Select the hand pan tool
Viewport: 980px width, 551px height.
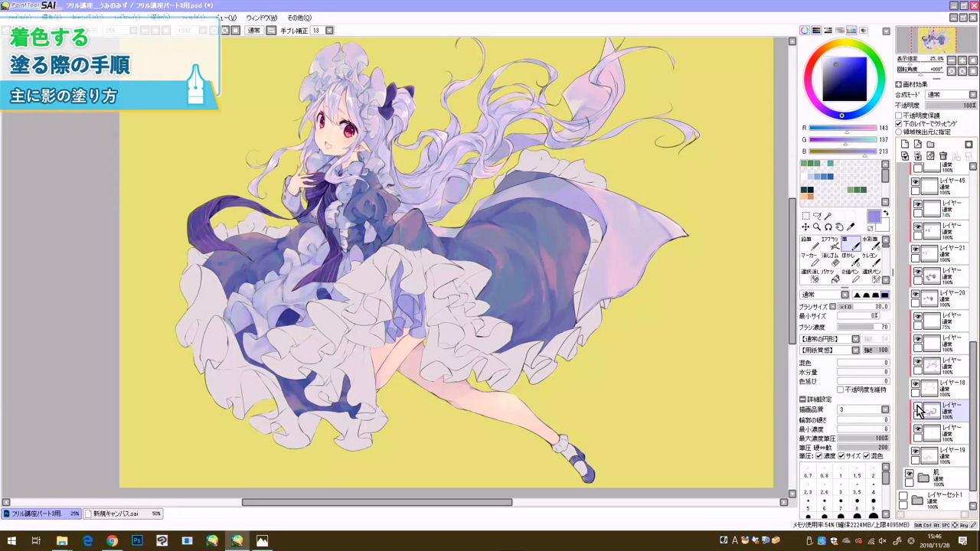click(840, 227)
